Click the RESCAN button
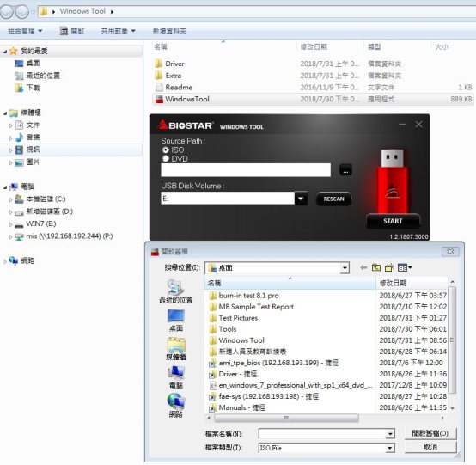The height and width of the screenshot is (465, 476). (333, 199)
